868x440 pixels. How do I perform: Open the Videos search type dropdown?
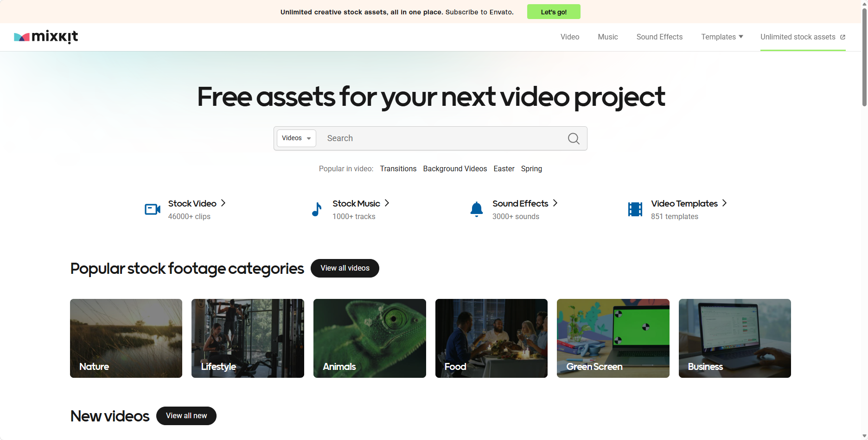(x=296, y=138)
